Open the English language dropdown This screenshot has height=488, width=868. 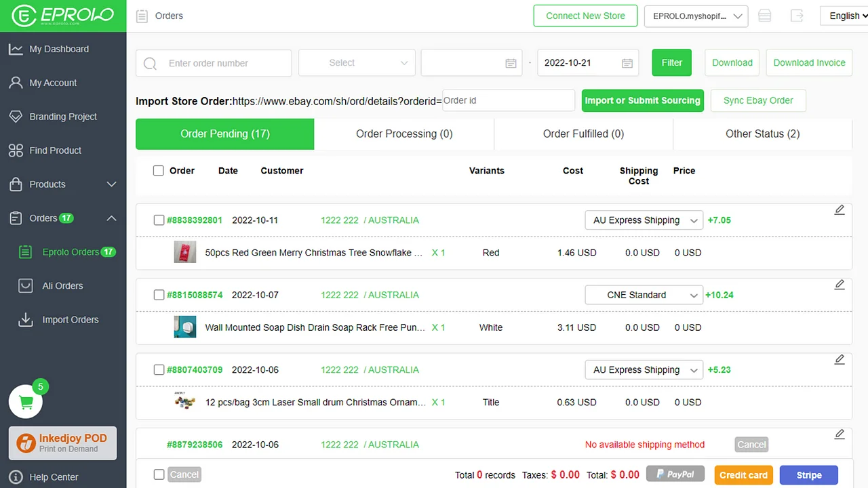[x=844, y=16]
